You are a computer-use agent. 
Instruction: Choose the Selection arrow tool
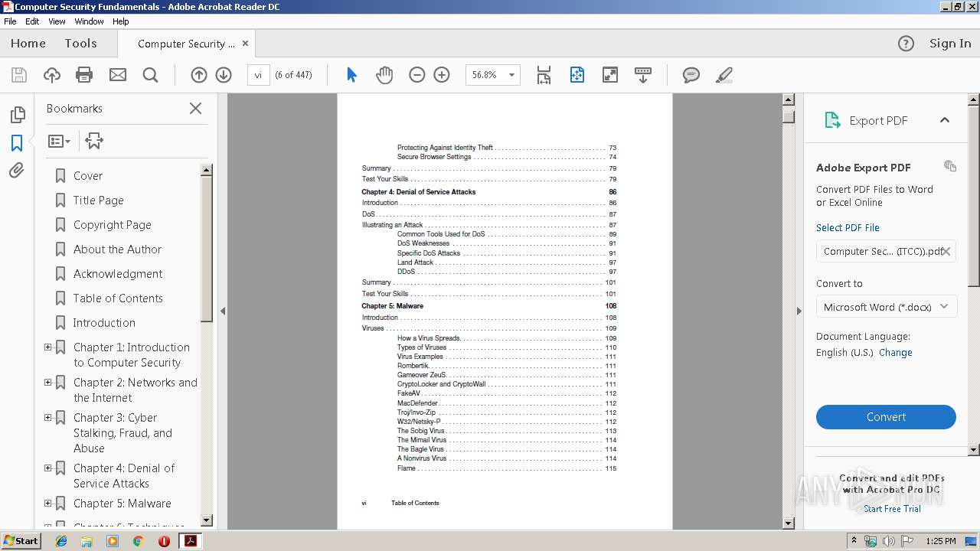(351, 75)
